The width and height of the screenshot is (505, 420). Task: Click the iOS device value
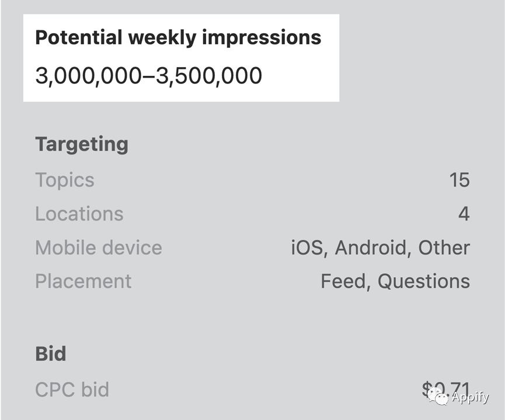[x=308, y=248]
